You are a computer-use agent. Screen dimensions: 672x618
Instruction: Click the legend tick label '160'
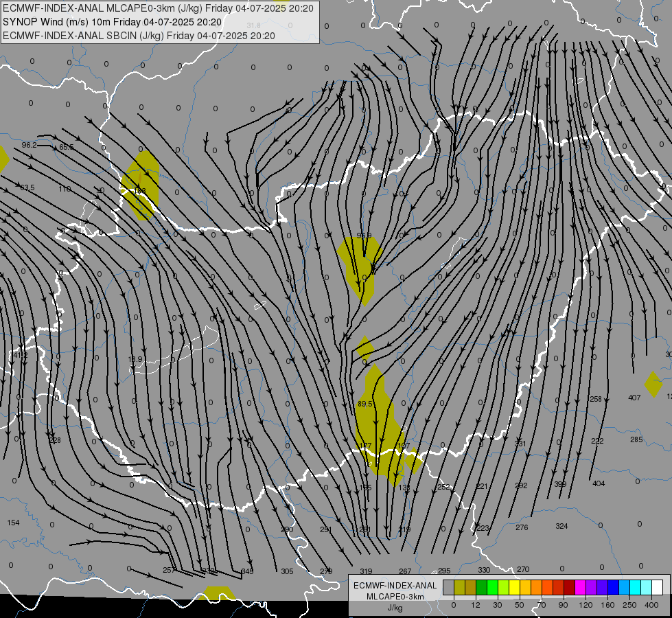pos(607,605)
